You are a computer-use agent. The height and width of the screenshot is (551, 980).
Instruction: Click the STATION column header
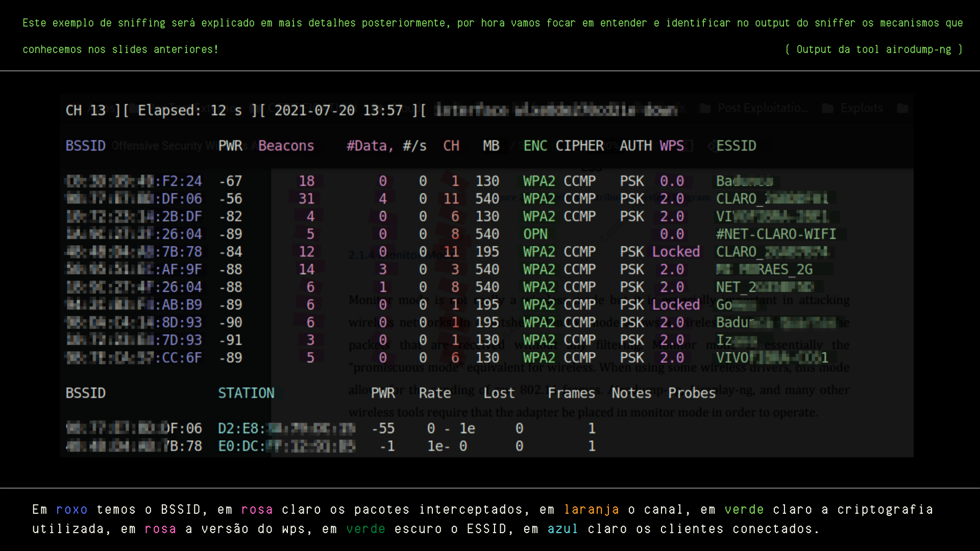(x=246, y=393)
